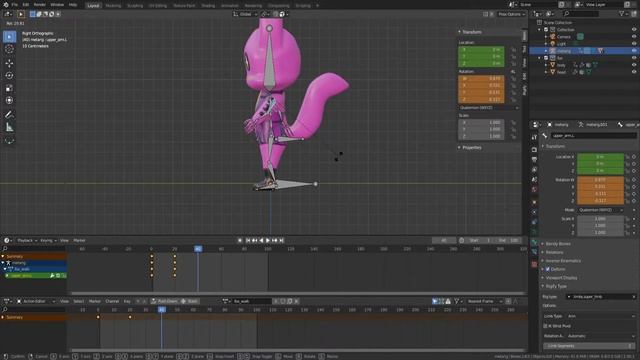Select the Transform tool

tap(9, 100)
